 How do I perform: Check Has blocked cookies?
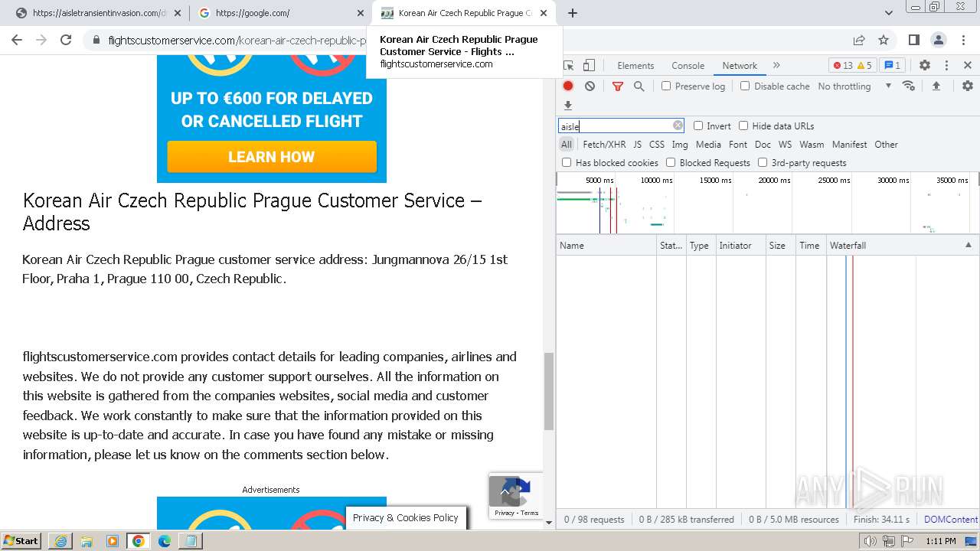567,162
